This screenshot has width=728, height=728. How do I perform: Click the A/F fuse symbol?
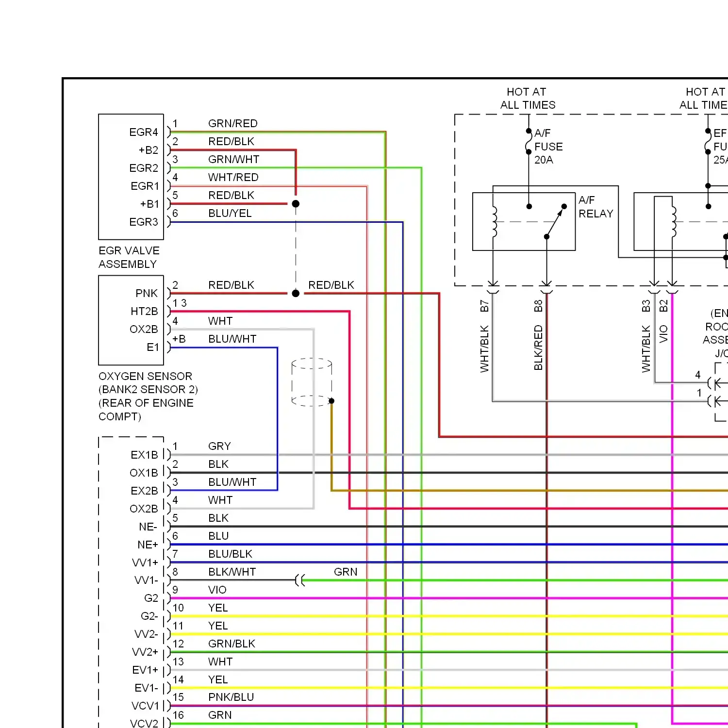[529, 141]
